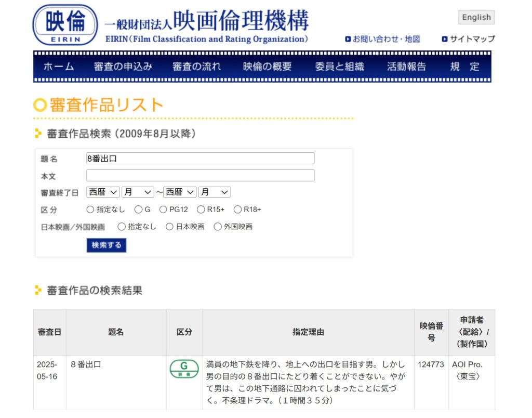Select the 日本映画 radio button
Screen dimensions: 532x418
pos(170,227)
